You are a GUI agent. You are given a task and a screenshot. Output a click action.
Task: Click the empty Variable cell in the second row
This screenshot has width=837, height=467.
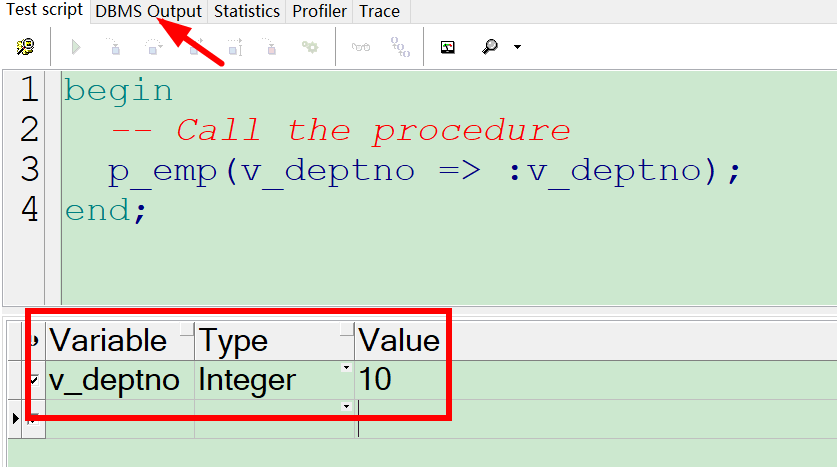pos(120,419)
